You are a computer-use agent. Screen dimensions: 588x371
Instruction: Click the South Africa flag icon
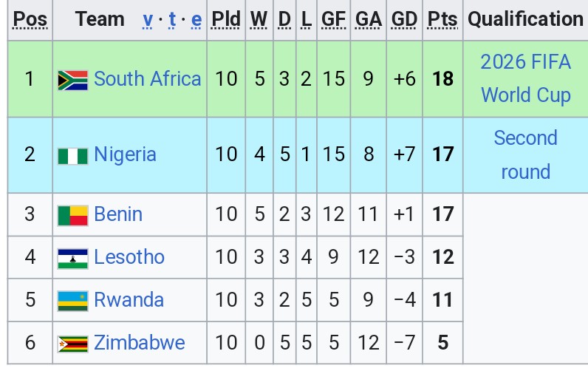click(72, 80)
